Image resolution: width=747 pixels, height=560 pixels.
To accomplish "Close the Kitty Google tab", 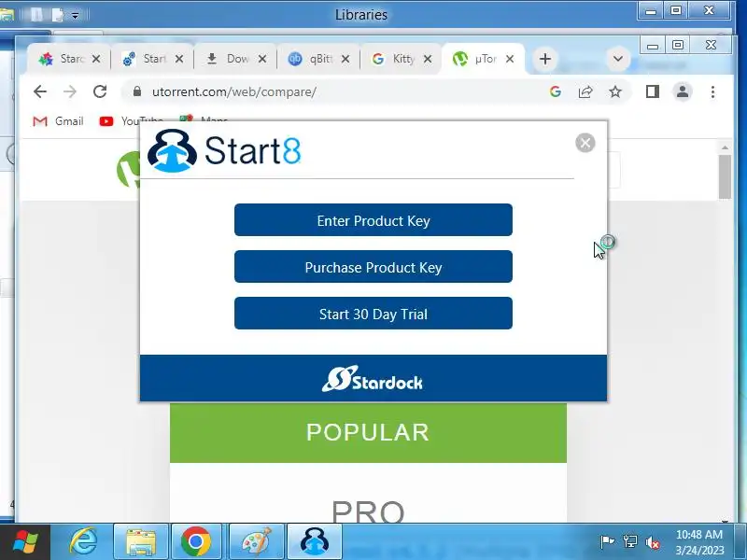I will tap(428, 59).
